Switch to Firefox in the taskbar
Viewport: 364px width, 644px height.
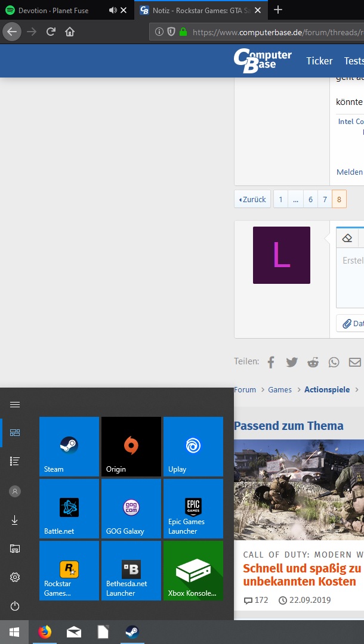point(45,632)
